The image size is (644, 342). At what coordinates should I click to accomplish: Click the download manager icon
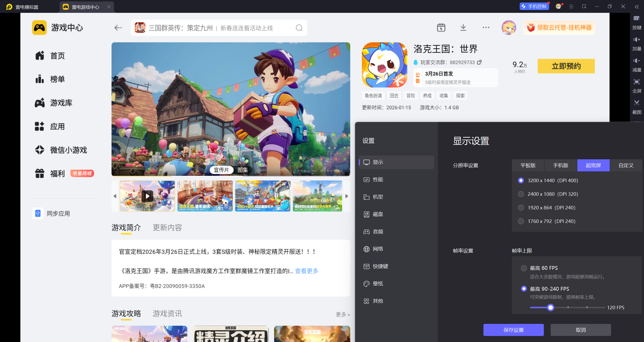pyautogui.click(x=463, y=27)
